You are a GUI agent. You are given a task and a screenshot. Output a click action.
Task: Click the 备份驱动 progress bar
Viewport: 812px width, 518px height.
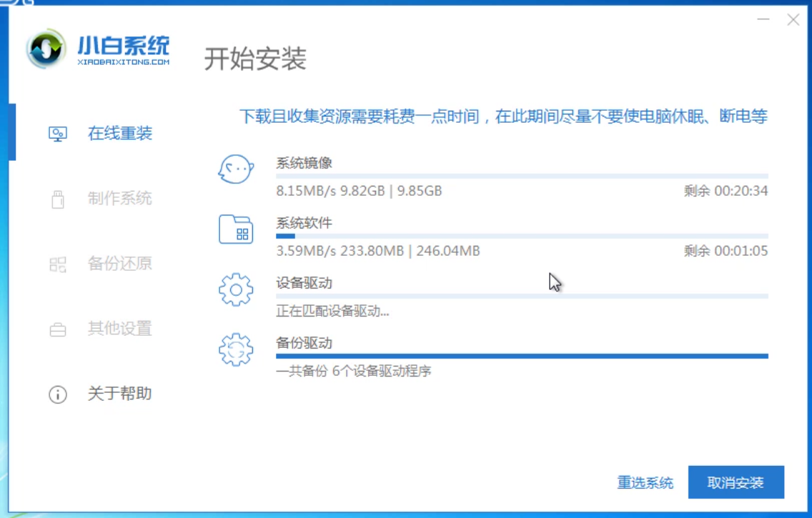(x=523, y=356)
